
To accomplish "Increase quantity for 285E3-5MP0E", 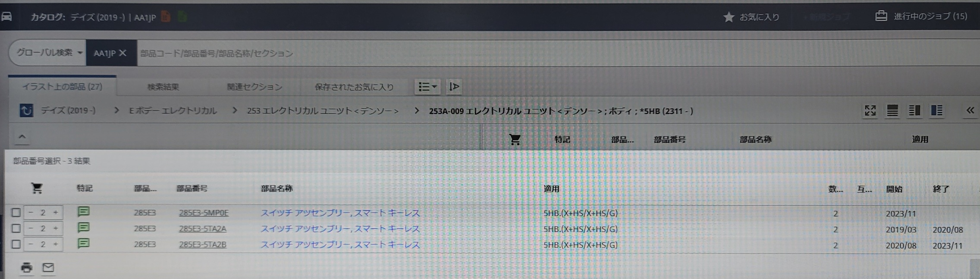I will click(x=55, y=212).
